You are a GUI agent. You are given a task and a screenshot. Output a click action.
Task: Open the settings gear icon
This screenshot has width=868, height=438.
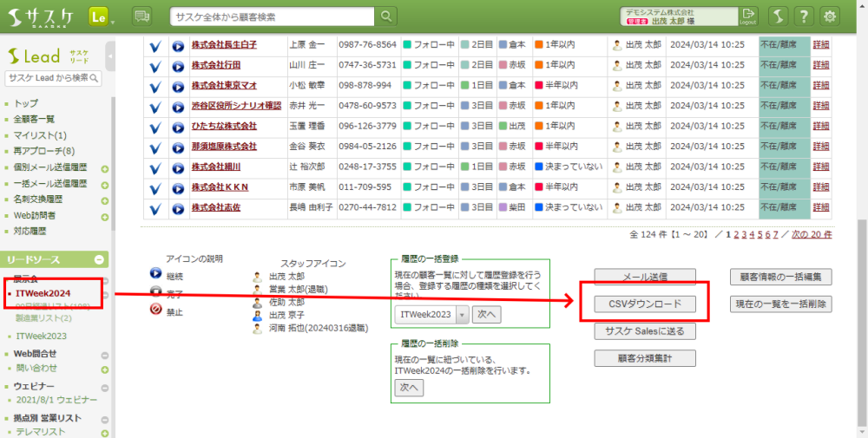[831, 16]
